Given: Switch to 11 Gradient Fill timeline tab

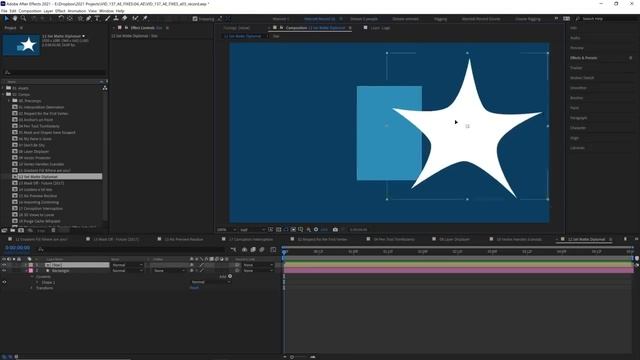Looking at the screenshot, I should point(42,239).
